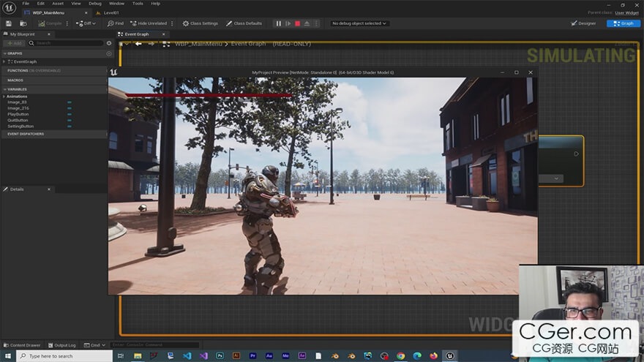644x362 pixels.
Task: Select the Image_216 variable
Action: pos(18,108)
